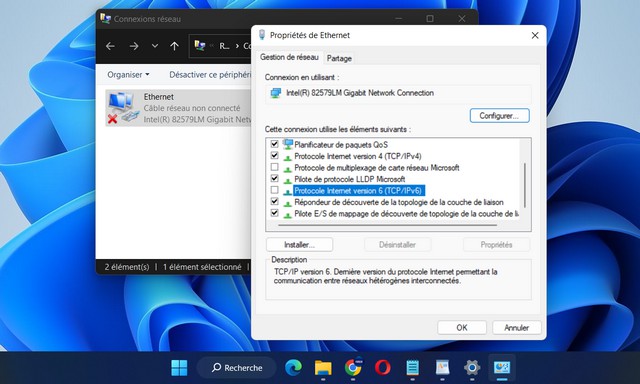Image resolution: width=640 pixels, height=384 pixels.
Task: Open Settings gear from taskbar
Action: 472,368
